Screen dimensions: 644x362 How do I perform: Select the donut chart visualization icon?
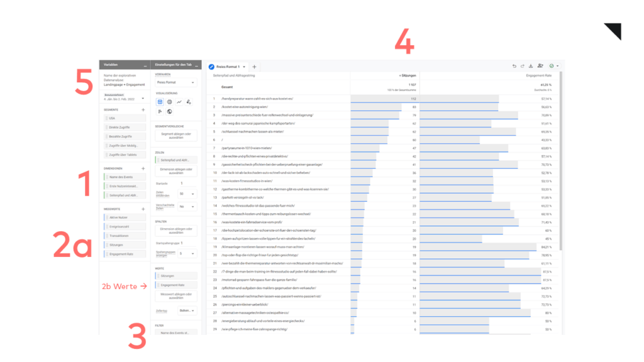tap(169, 102)
